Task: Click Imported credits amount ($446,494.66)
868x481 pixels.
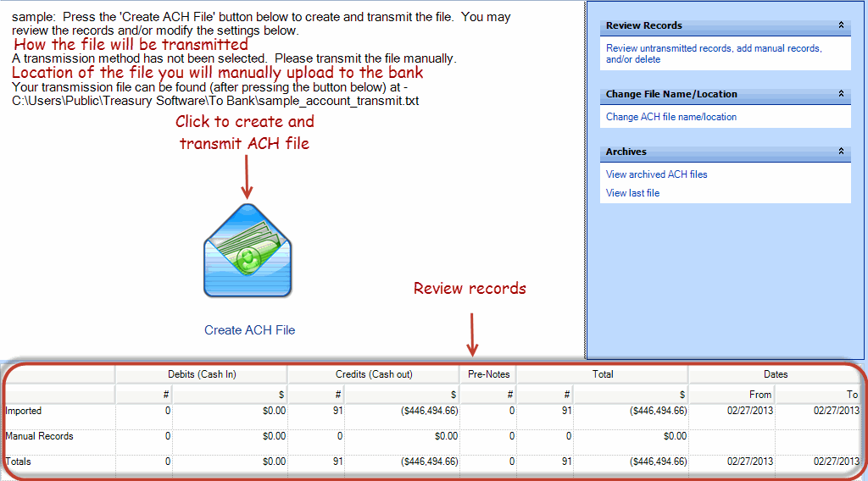Action: pos(430,411)
